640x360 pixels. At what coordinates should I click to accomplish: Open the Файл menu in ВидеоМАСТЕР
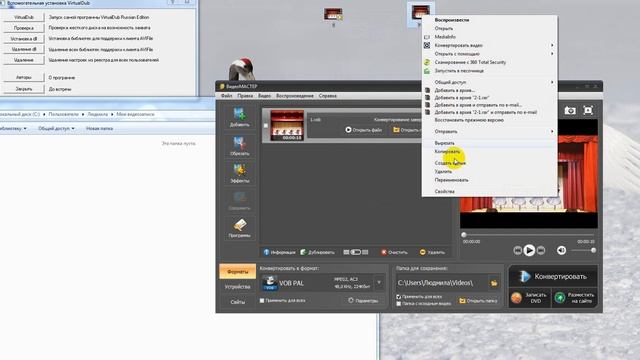click(227, 96)
